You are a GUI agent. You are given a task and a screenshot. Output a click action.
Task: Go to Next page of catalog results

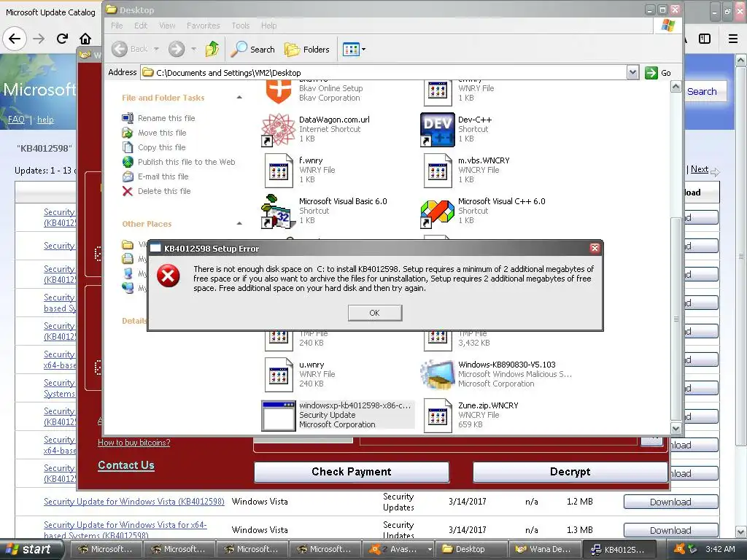pos(700,169)
